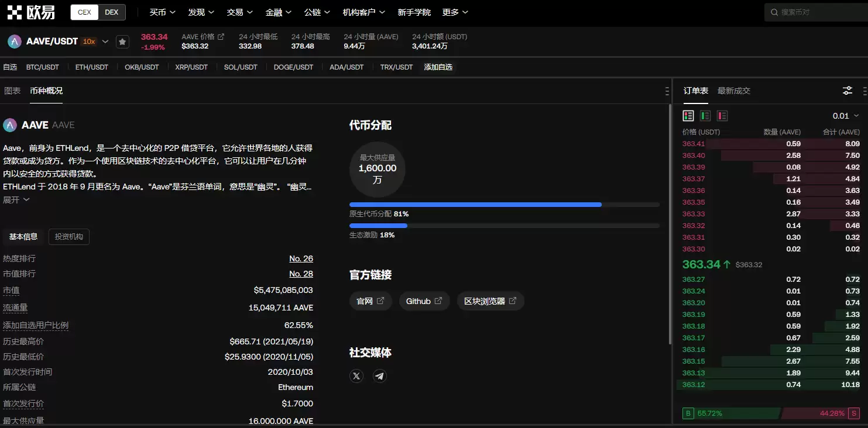
Task: Switch to the 图表 tab
Action: pyautogui.click(x=12, y=91)
